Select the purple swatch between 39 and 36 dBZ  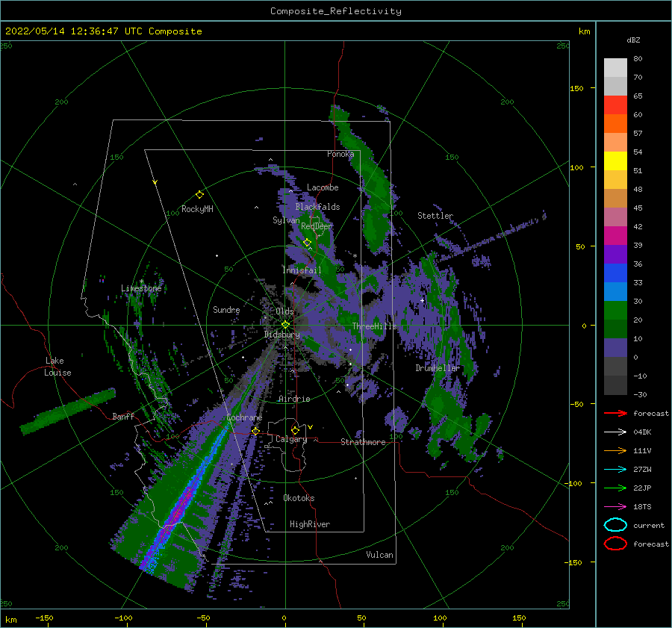point(615,255)
